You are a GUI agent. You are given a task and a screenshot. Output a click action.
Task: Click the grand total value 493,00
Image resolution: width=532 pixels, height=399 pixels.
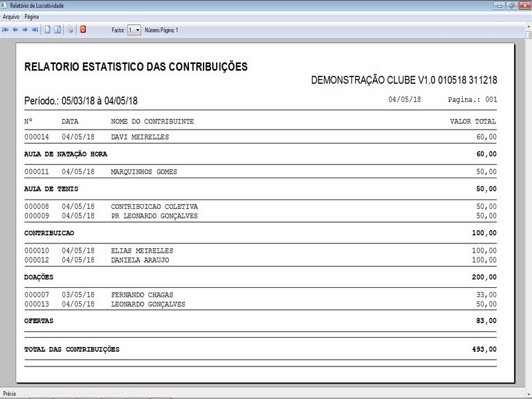point(484,349)
